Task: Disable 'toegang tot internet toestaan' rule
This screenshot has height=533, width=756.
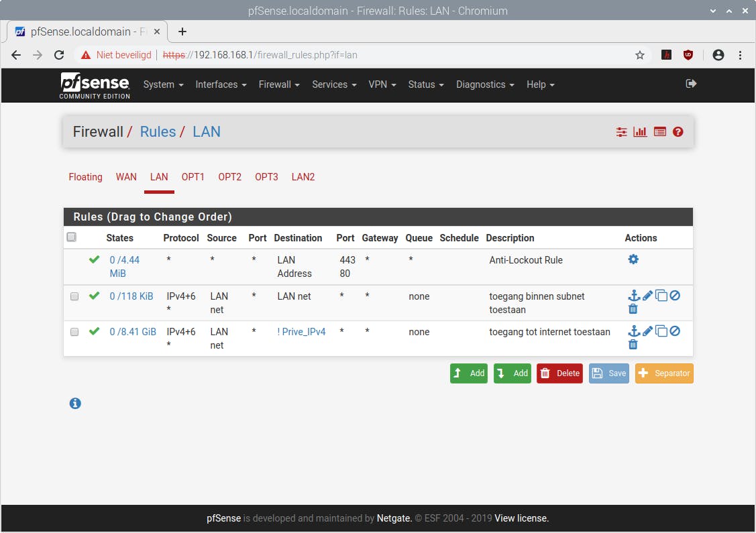Action: [x=675, y=331]
